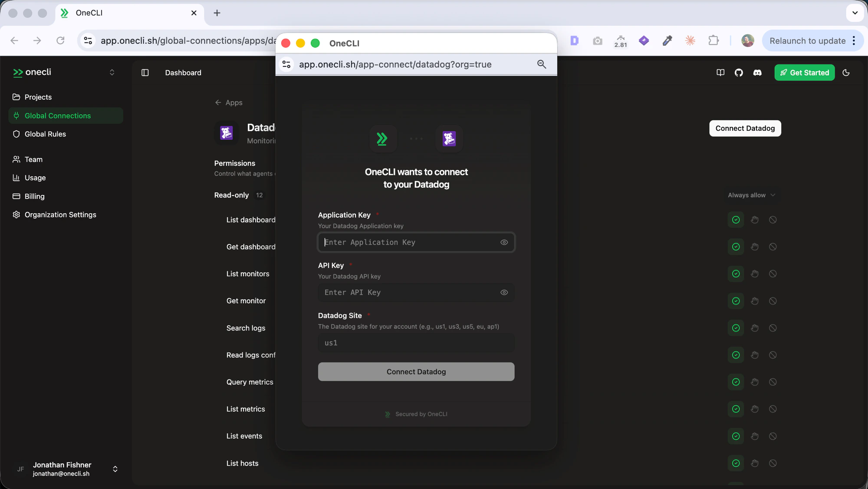Expand Jonathan Fishner account menu
868x489 pixels.
(115, 469)
